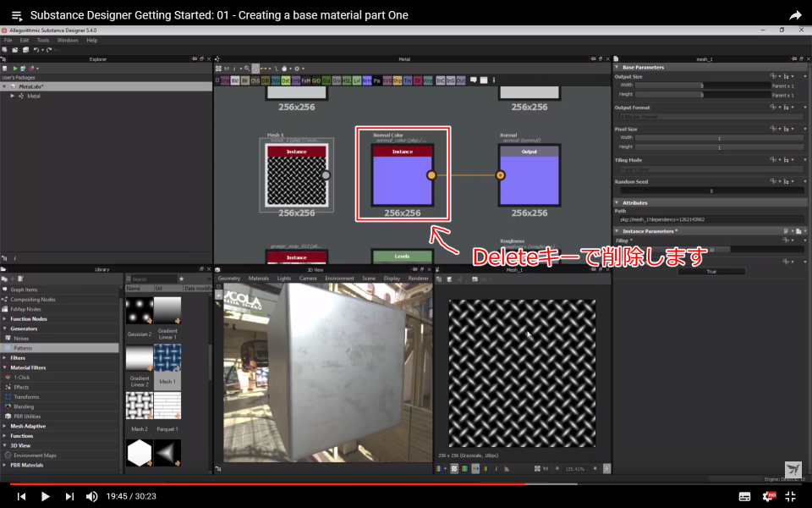The height and width of the screenshot is (508, 812).
Task: Select Noises in Library tree
Action: click(x=21, y=339)
